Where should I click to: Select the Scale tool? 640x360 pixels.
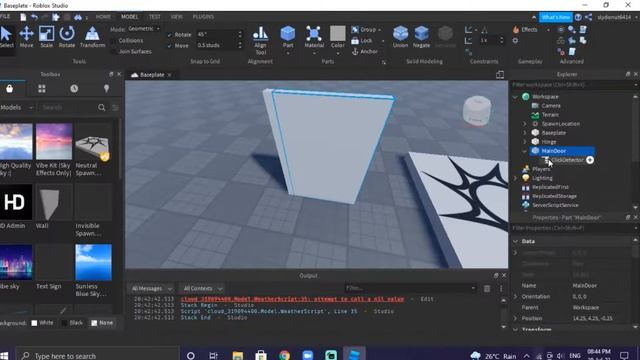[x=47, y=37]
